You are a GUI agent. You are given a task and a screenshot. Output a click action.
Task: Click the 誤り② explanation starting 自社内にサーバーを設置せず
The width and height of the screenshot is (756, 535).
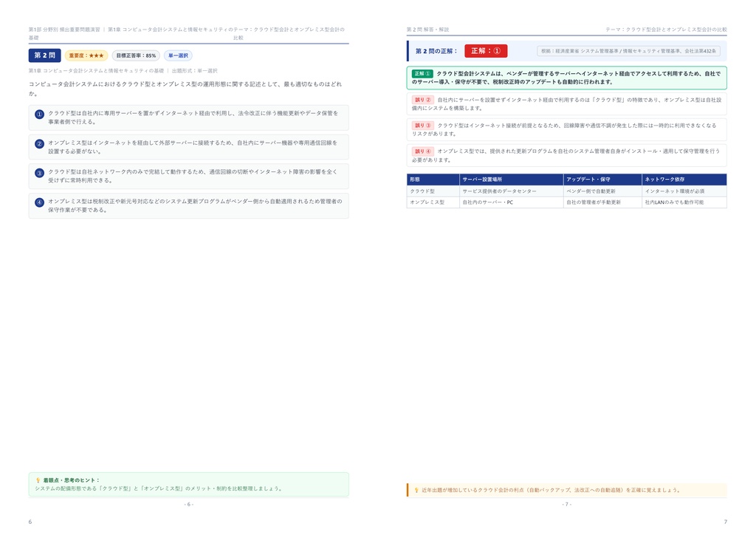coord(566,103)
